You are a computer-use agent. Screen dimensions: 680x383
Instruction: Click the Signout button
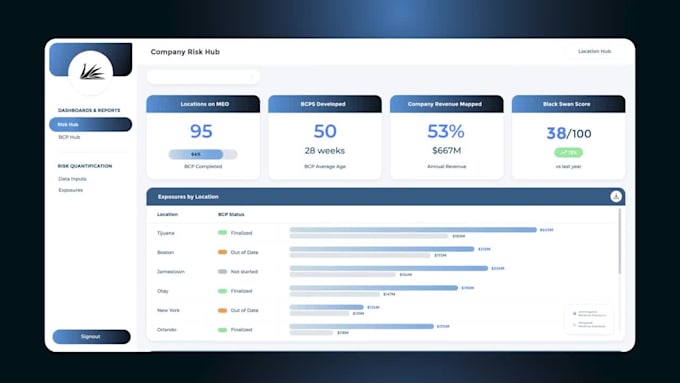(x=92, y=337)
